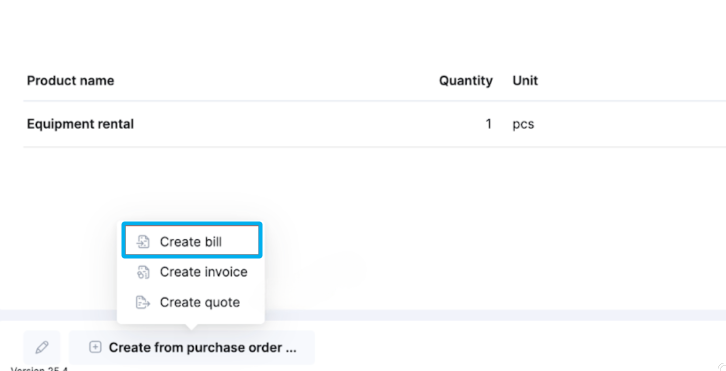The image size is (726, 371).
Task: Choose Create invoice from the popup menu
Action: tap(192, 272)
